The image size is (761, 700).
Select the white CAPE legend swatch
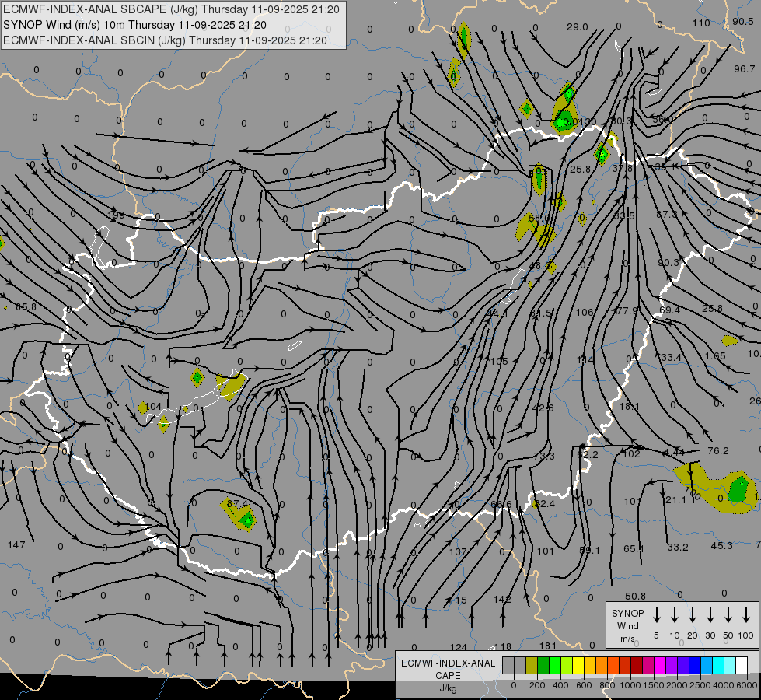coord(741,665)
